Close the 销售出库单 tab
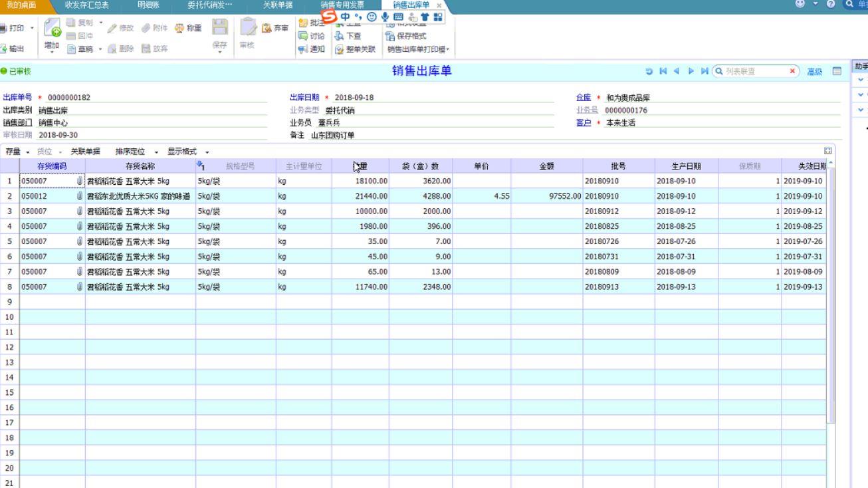Screen dimensions: 868x488 coord(439,5)
